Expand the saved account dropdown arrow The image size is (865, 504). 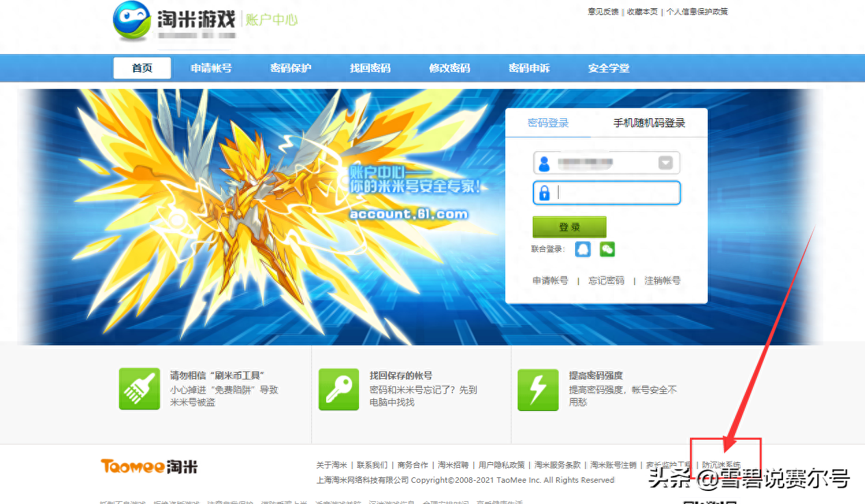click(x=665, y=163)
